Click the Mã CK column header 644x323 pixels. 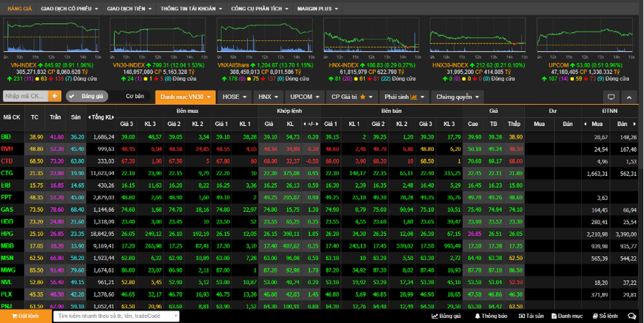coord(12,117)
